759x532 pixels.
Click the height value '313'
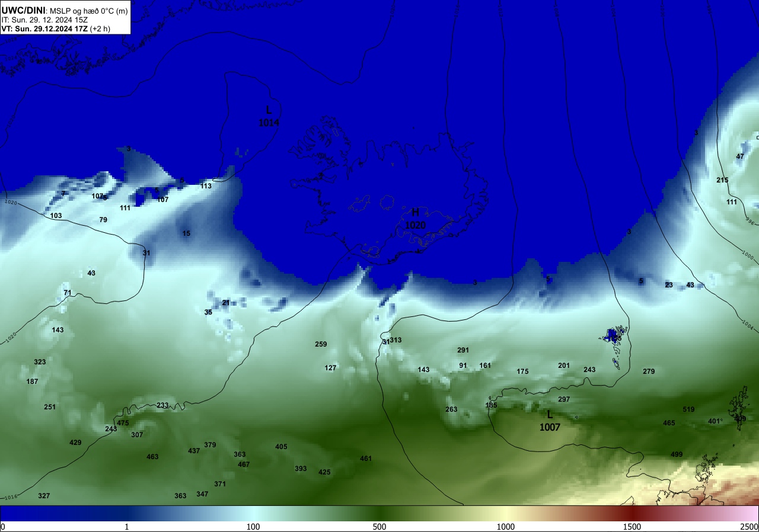396,340
